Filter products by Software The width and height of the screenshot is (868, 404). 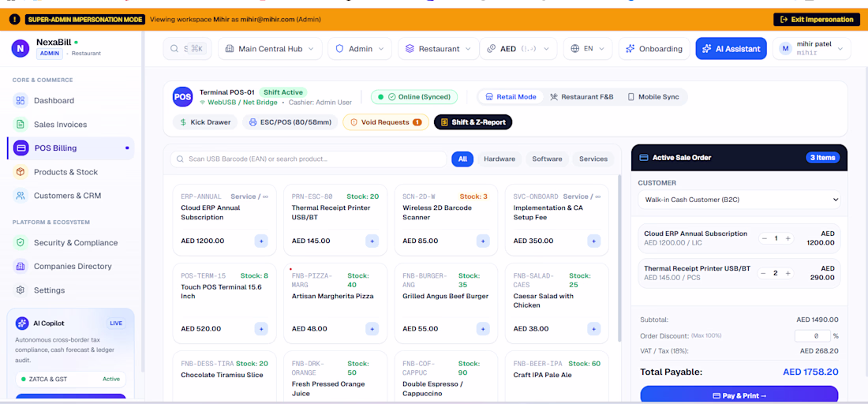tap(547, 159)
